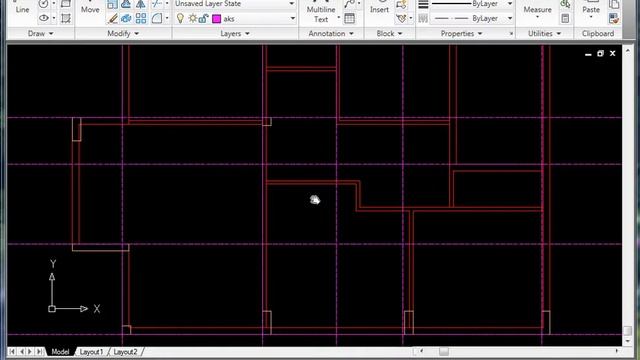Select the Leader annotation tool
This screenshot has width=640, height=360.
349,4
